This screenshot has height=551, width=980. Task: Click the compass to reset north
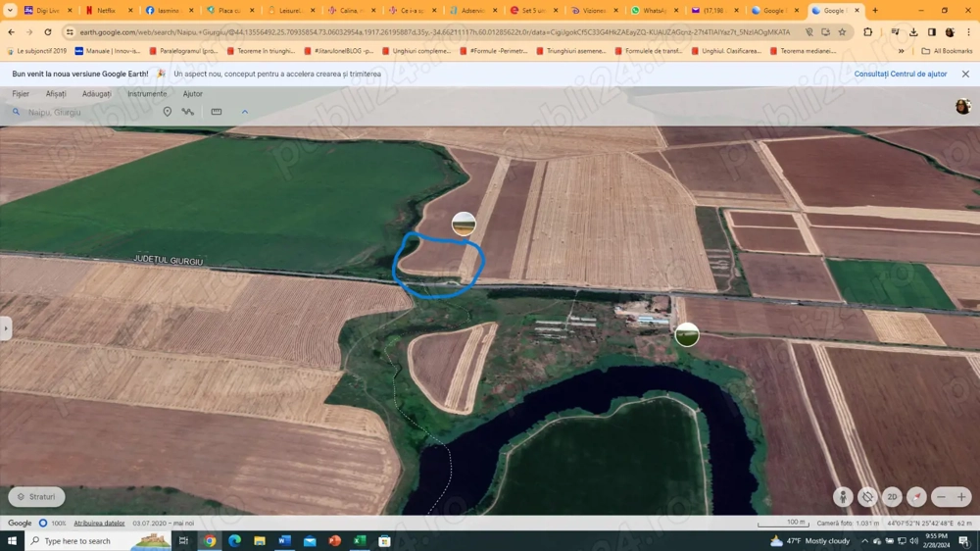[x=916, y=497]
